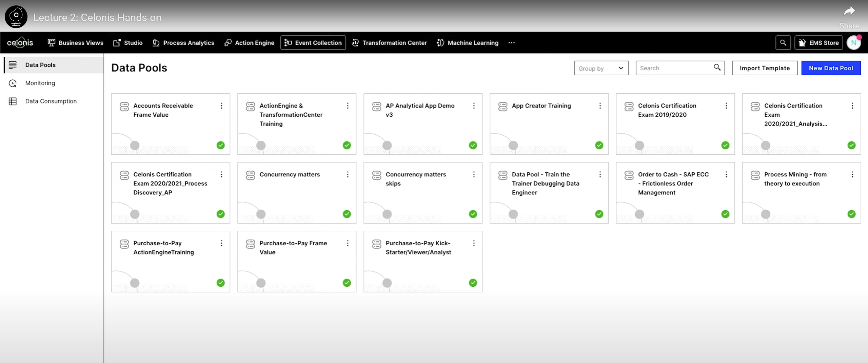
Task: Open options for Purchase-to-Pay ActionEngineTraining
Action: [x=221, y=243]
